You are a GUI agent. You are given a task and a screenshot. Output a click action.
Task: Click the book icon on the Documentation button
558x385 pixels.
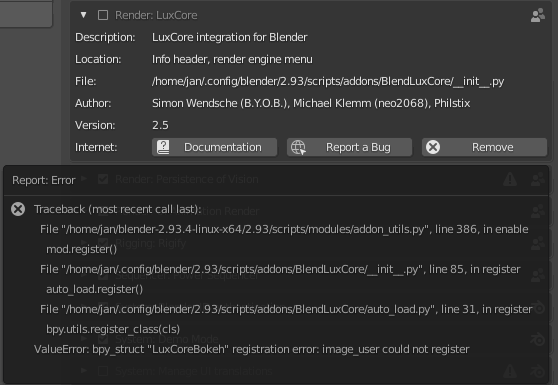click(x=163, y=147)
